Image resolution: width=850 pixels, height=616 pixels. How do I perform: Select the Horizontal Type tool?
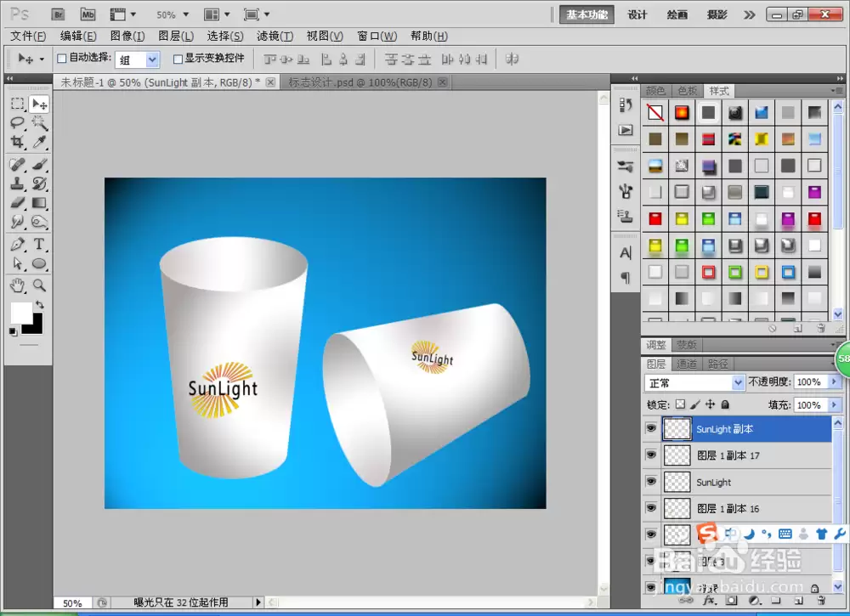point(39,245)
